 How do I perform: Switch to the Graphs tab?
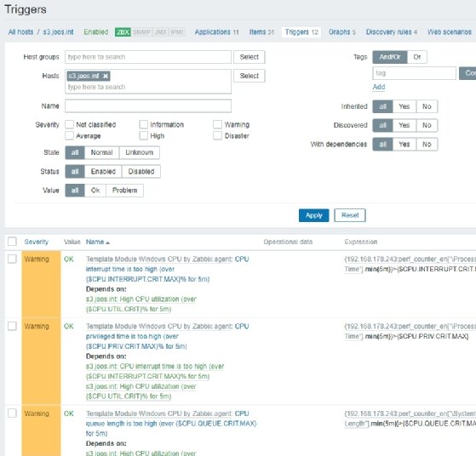click(x=341, y=31)
